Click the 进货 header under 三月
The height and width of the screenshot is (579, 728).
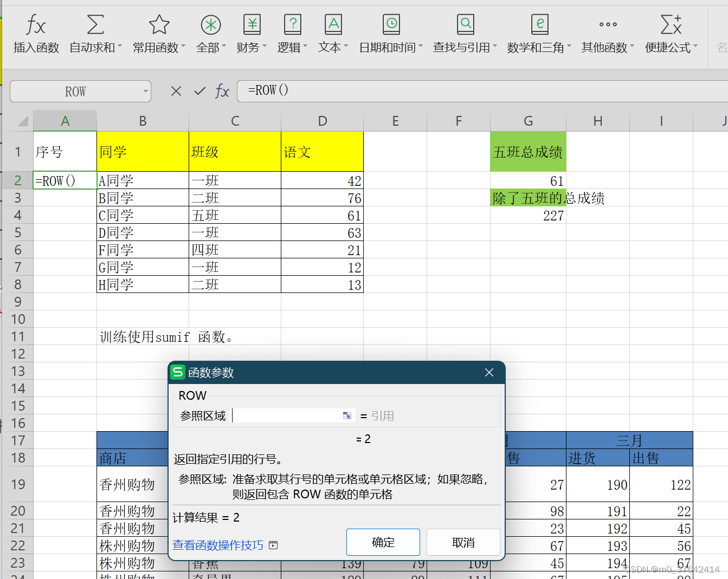[x=597, y=458]
